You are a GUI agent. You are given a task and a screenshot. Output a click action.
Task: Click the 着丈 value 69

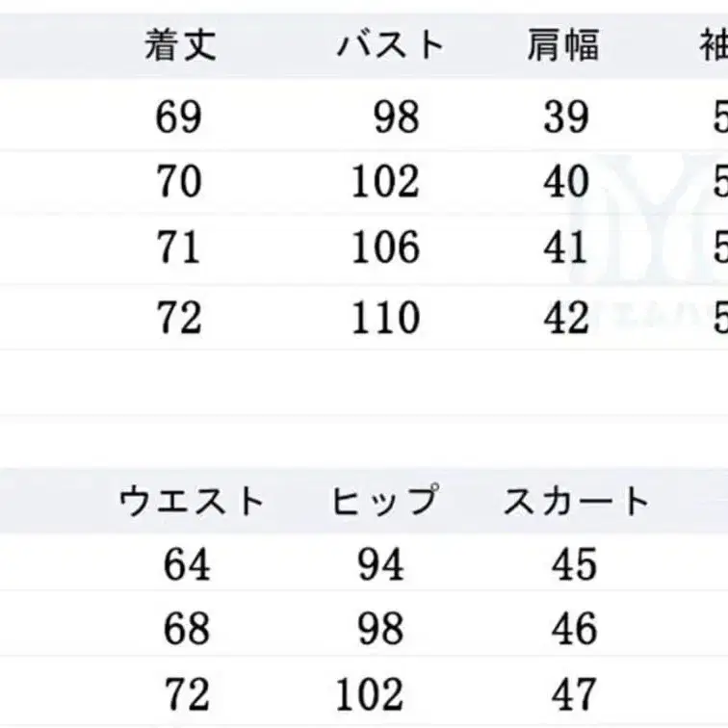point(179,117)
